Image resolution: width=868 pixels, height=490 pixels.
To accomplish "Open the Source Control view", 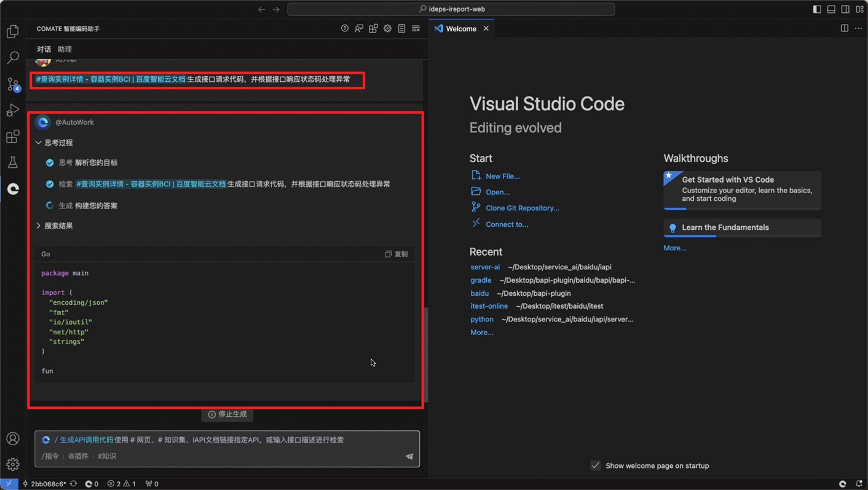I will (13, 84).
